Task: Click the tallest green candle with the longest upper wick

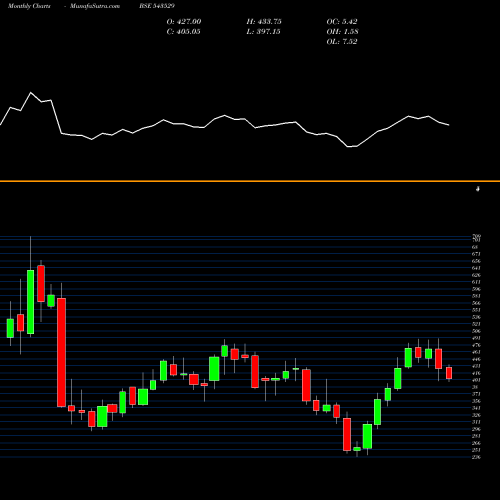Action: 30,302
